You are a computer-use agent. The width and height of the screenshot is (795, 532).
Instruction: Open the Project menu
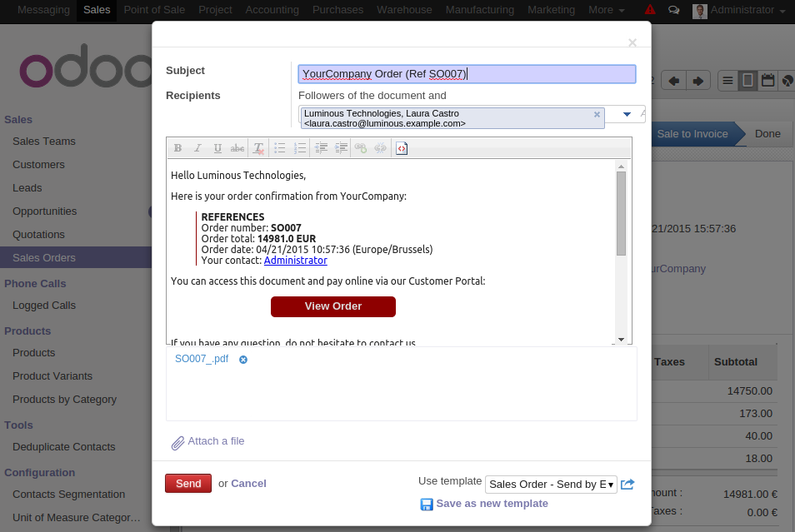(x=215, y=10)
